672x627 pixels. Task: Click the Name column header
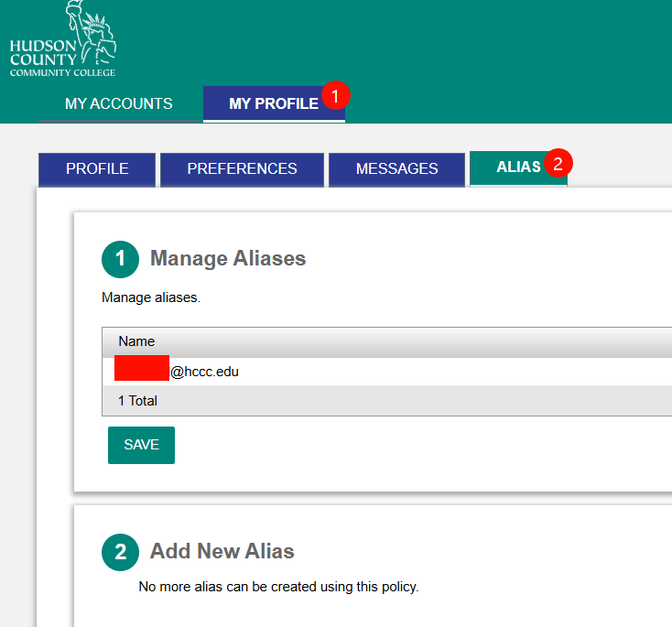tap(136, 341)
